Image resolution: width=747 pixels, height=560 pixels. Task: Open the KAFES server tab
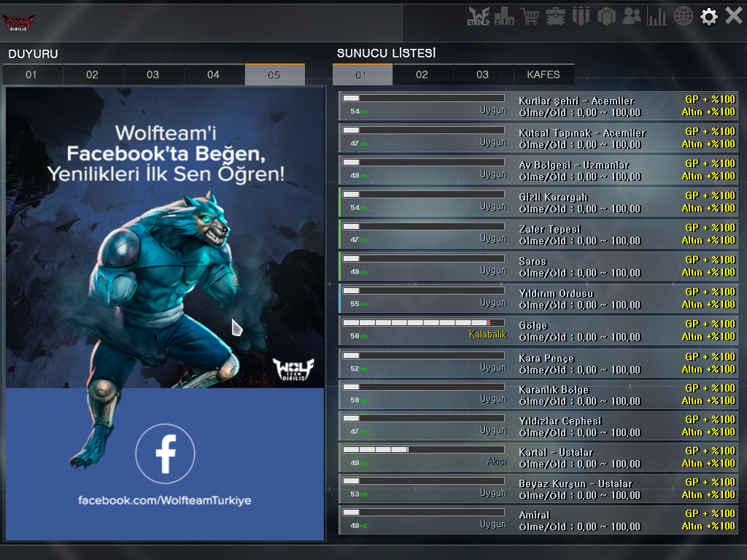click(543, 75)
